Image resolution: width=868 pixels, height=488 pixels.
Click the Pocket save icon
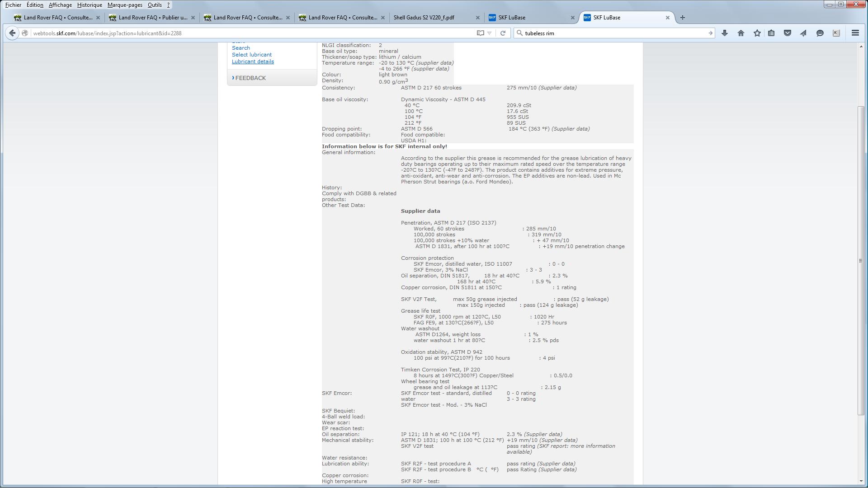(788, 33)
